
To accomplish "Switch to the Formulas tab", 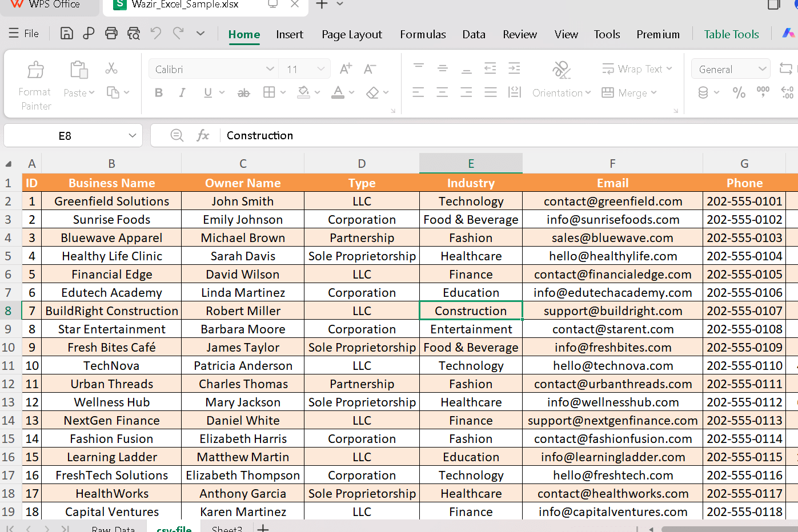I will 423,34.
